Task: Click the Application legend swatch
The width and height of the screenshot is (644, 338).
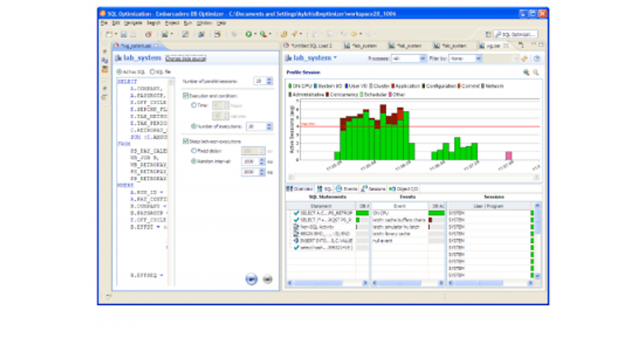Action: pyautogui.click(x=393, y=86)
